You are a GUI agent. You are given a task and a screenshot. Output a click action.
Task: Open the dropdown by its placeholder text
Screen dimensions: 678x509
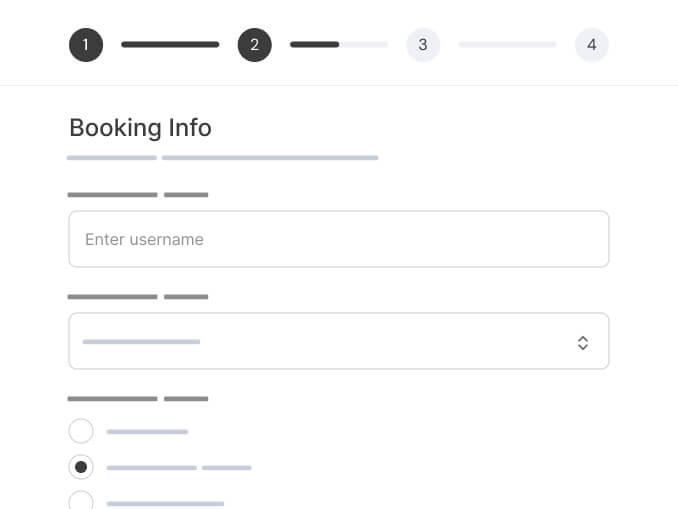coord(141,342)
